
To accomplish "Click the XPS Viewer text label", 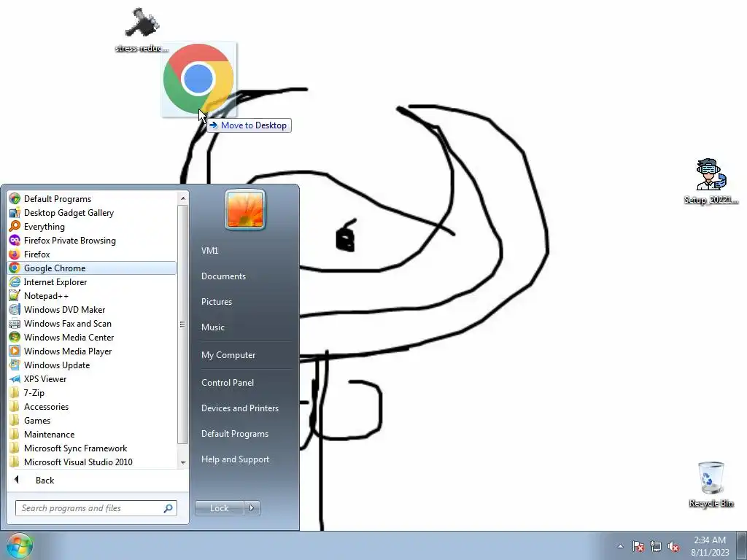I will point(45,379).
